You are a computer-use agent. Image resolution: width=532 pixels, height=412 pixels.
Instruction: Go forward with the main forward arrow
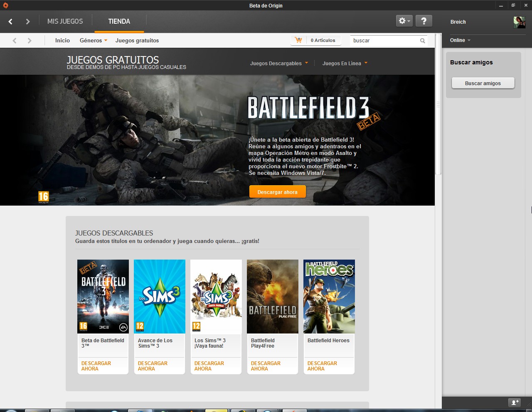pyautogui.click(x=27, y=21)
